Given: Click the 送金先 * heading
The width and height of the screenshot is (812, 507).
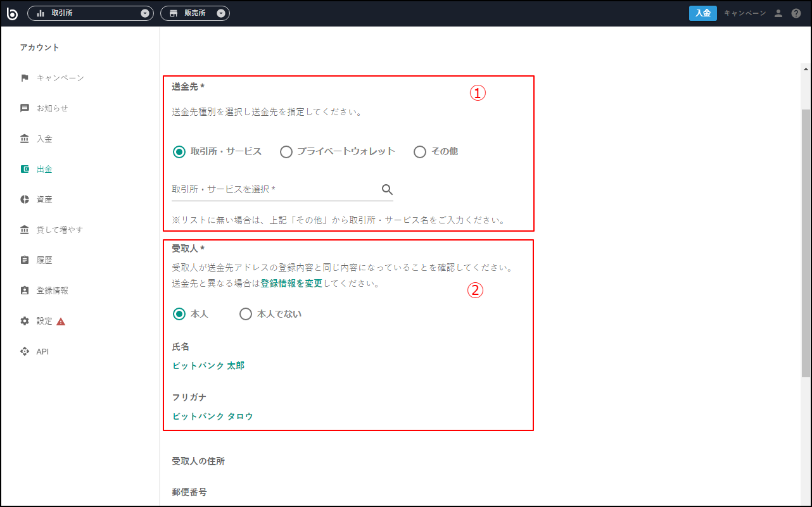Looking at the screenshot, I should (188, 87).
